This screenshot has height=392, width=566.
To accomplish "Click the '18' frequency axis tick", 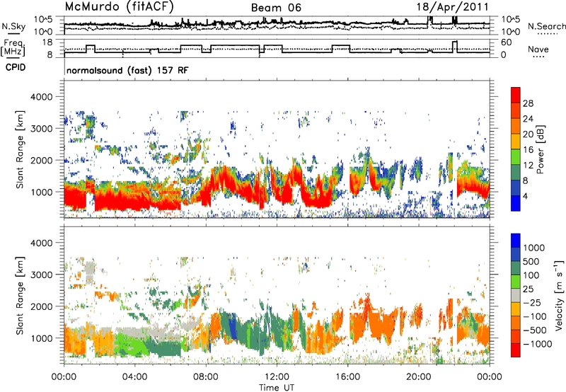I will click(47, 42).
